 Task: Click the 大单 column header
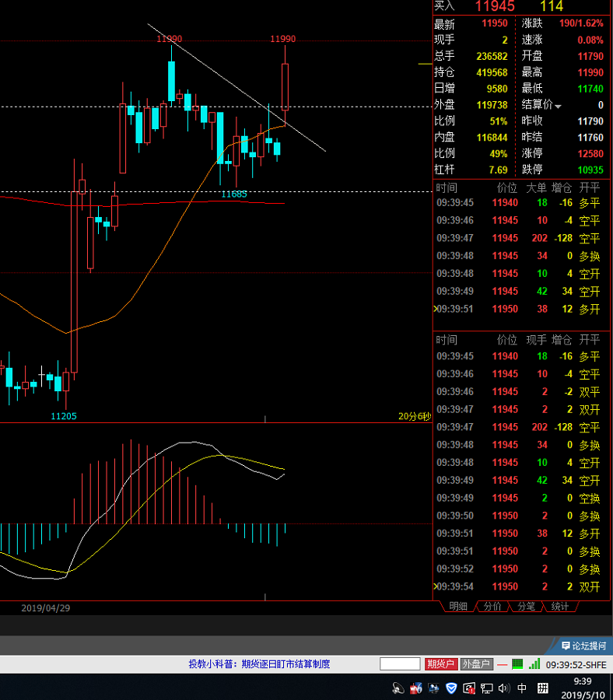tap(537, 187)
